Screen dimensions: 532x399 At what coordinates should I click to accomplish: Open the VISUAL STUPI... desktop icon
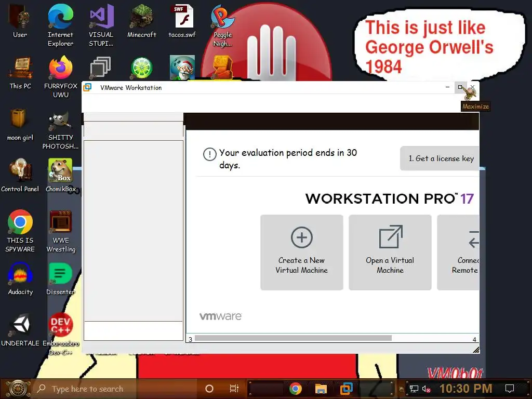[x=101, y=25]
